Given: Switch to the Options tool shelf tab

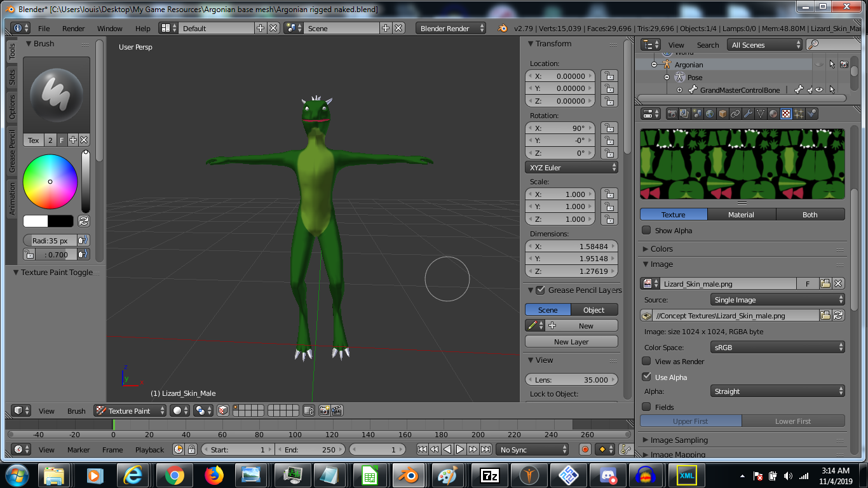Looking at the screenshot, I should [x=12, y=107].
